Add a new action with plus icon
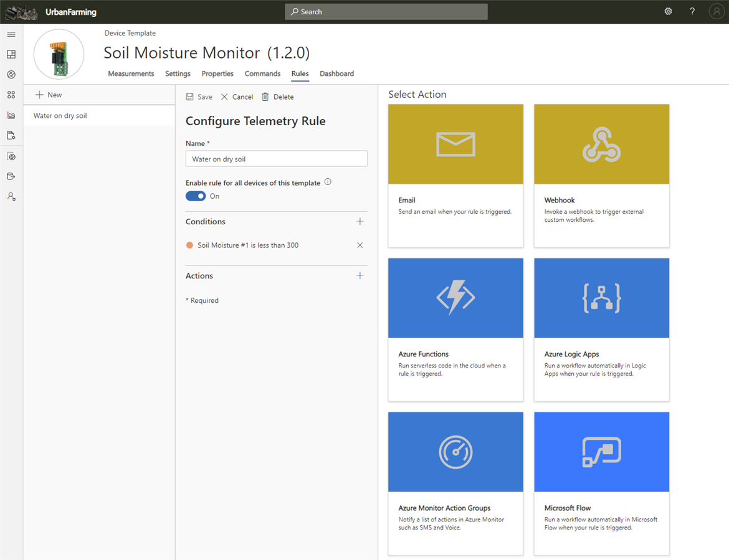Image resolution: width=729 pixels, height=560 pixels. point(360,276)
